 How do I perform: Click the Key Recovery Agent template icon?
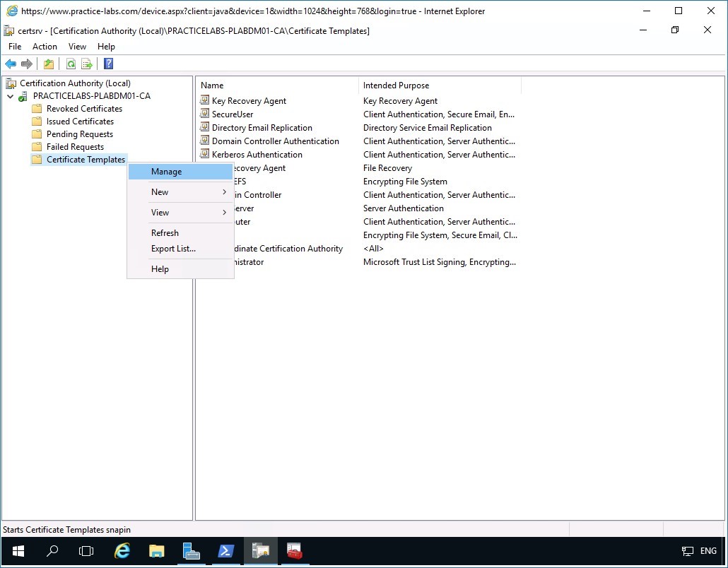pos(205,100)
